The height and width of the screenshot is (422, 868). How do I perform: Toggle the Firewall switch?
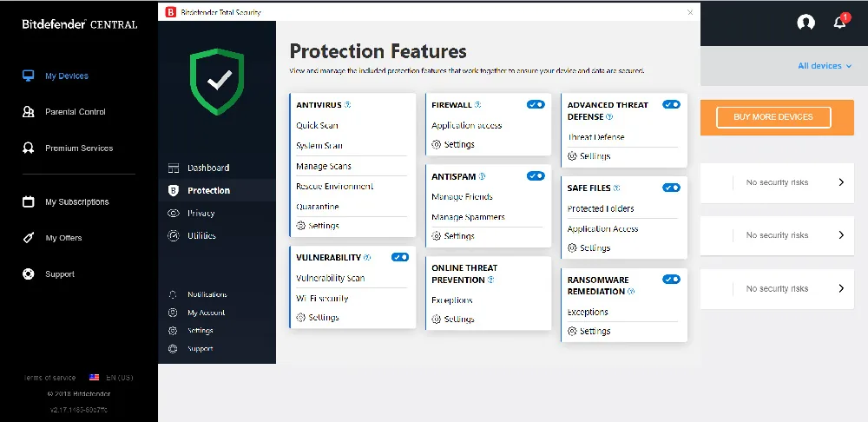tap(536, 105)
